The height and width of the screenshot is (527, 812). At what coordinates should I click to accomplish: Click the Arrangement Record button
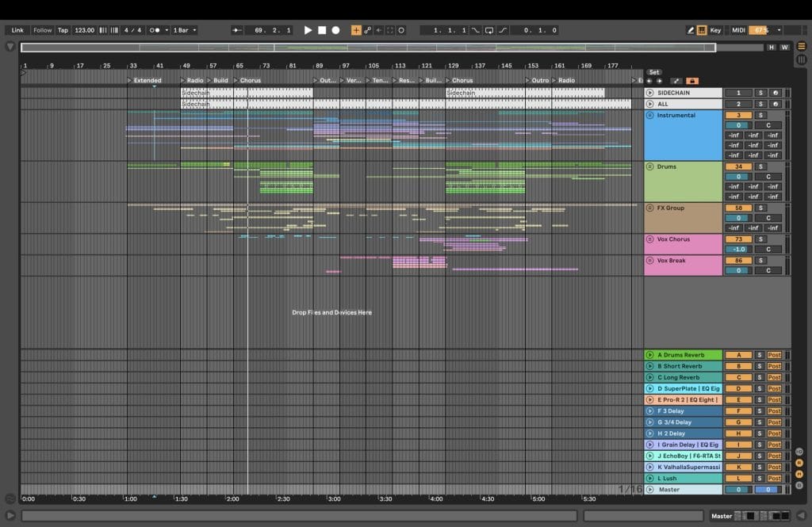(335, 30)
